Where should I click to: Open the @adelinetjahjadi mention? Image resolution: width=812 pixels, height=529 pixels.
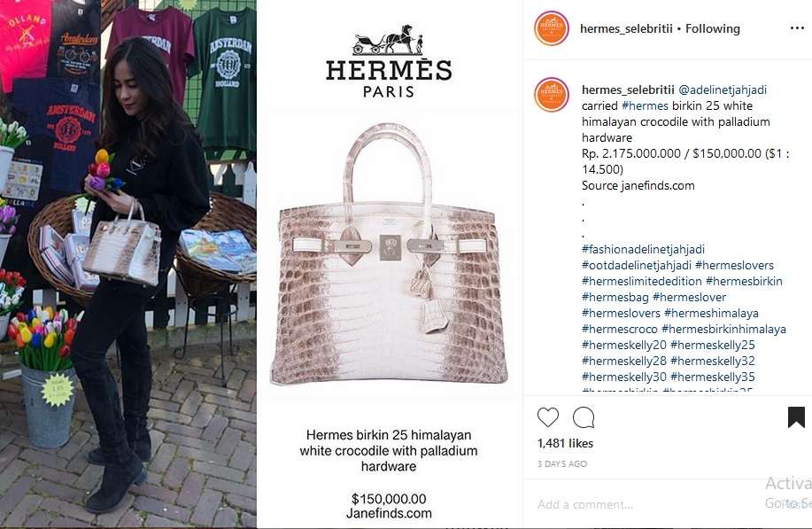click(x=723, y=89)
